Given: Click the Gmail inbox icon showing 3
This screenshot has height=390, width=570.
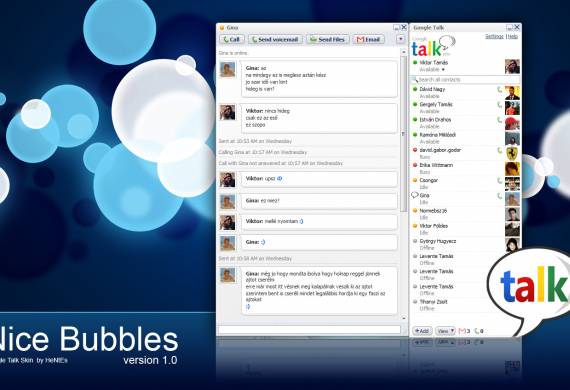Looking at the screenshot, I should [462, 331].
